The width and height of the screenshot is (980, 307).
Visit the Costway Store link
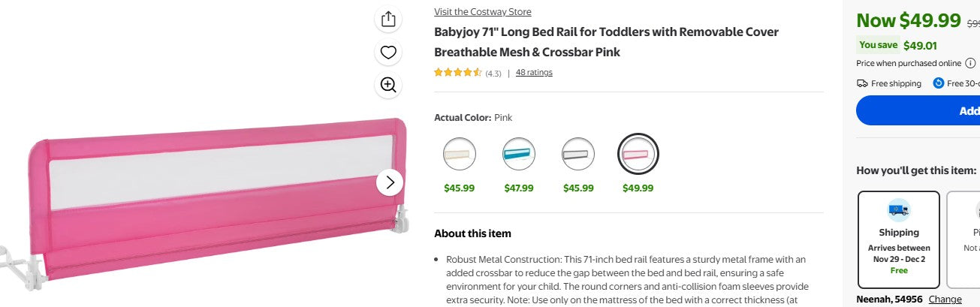pos(482,12)
